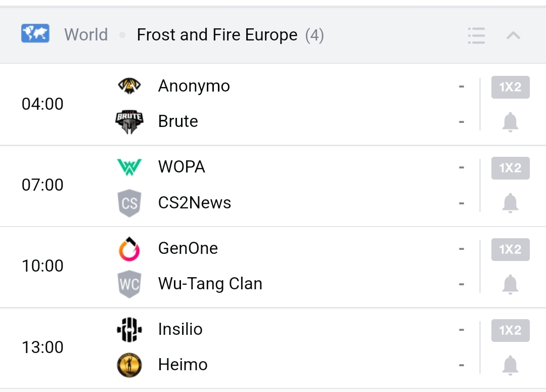Enable notification bell for Anonymo vs Brute
This screenshot has width=546, height=392.
510,122
